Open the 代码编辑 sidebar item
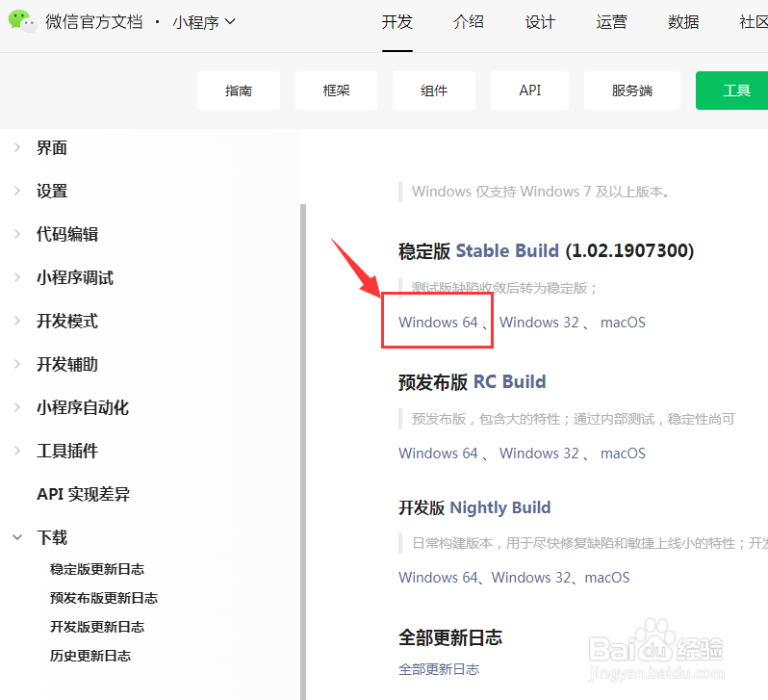Screen dimensions: 768x700 [67, 234]
